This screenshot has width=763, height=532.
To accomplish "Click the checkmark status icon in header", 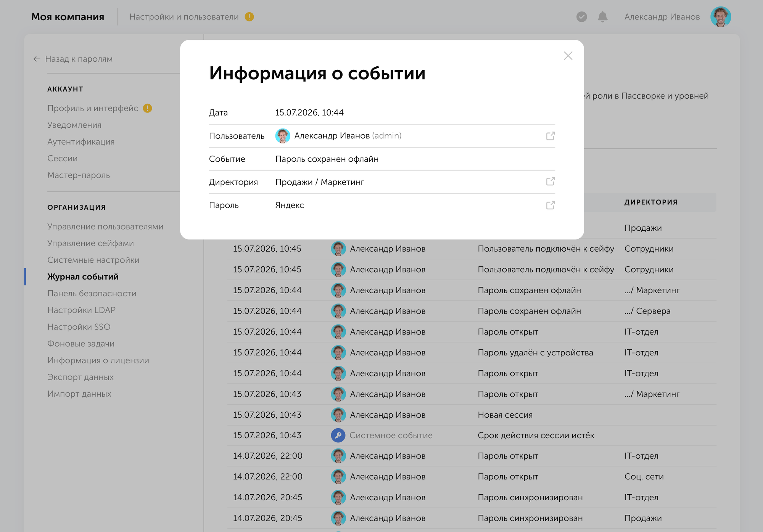I will (x=581, y=17).
